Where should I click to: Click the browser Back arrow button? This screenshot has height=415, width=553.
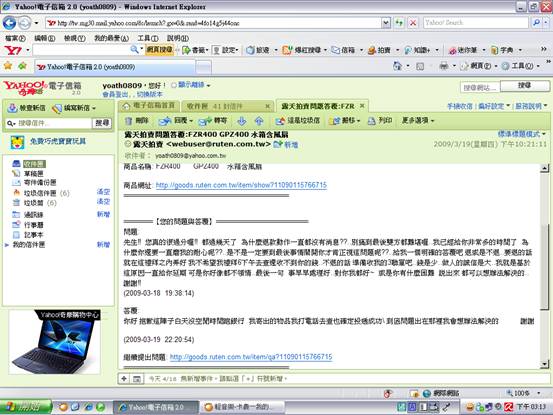[10, 23]
